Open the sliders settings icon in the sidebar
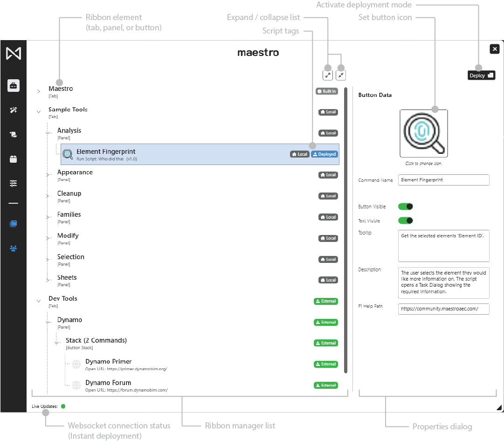The image size is (504, 441). tap(14, 183)
